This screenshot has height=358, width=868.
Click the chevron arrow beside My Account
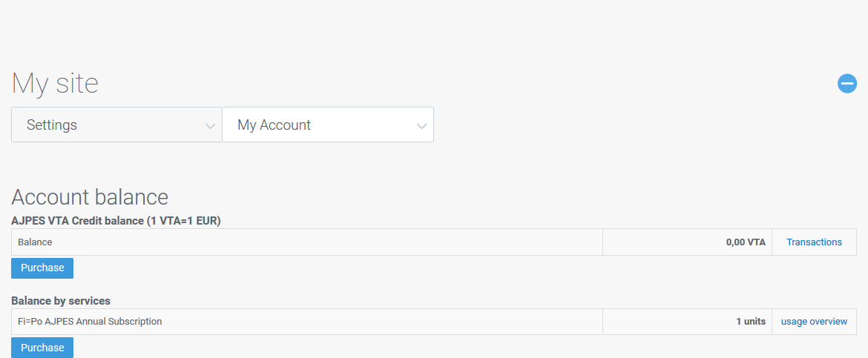pyautogui.click(x=422, y=126)
